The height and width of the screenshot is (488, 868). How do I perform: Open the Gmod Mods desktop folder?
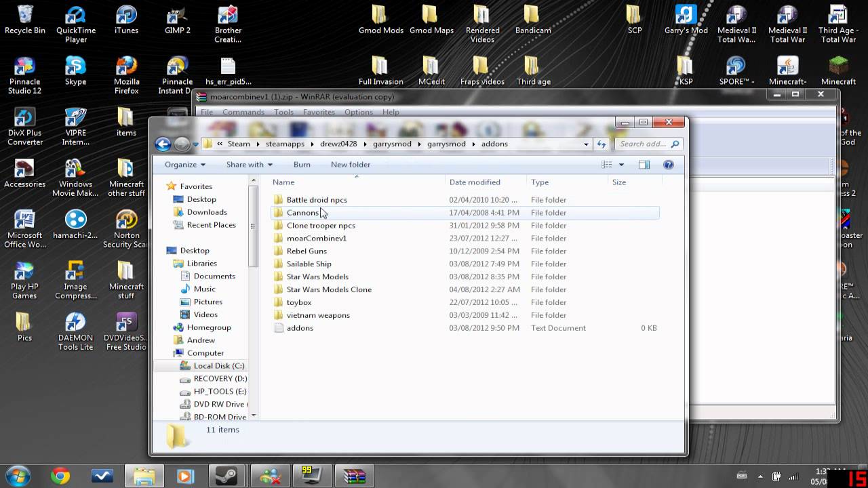coord(380,20)
